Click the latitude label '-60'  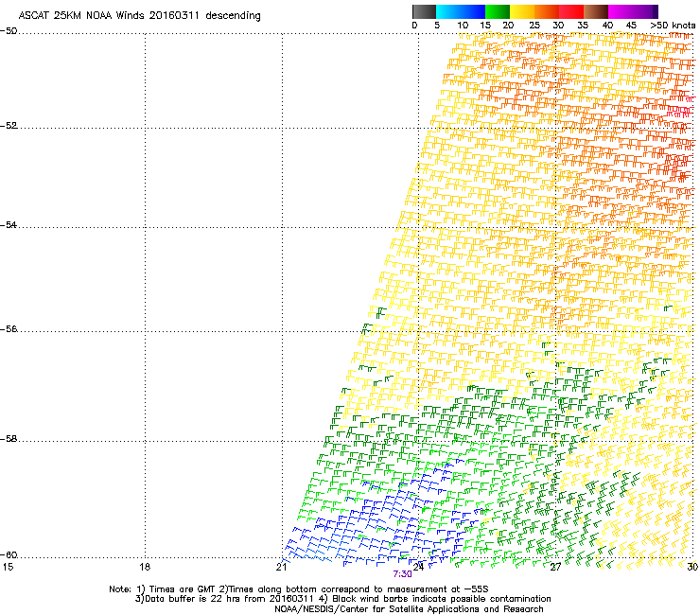[x=9, y=554]
